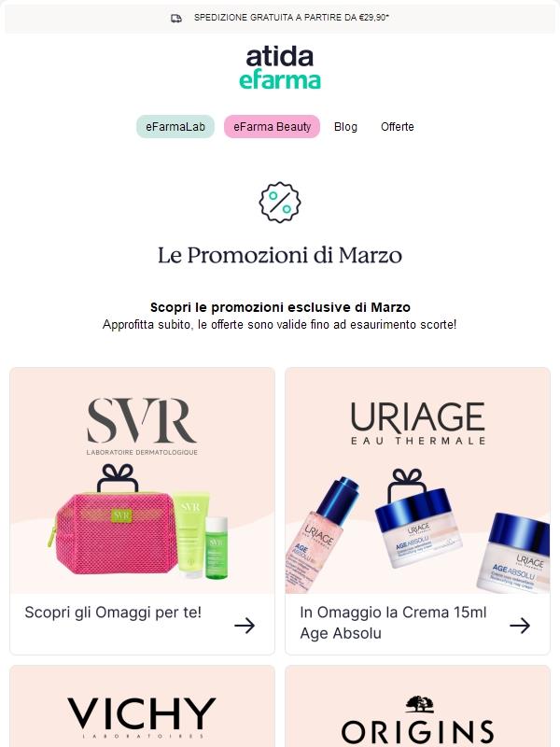
Task: Open the Offerte menu item
Action: 398,127
